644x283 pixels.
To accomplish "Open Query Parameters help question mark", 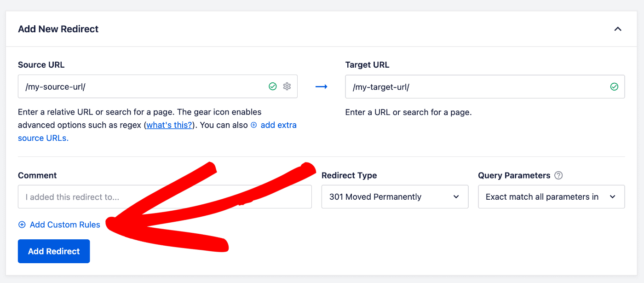I will click(x=558, y=175).
